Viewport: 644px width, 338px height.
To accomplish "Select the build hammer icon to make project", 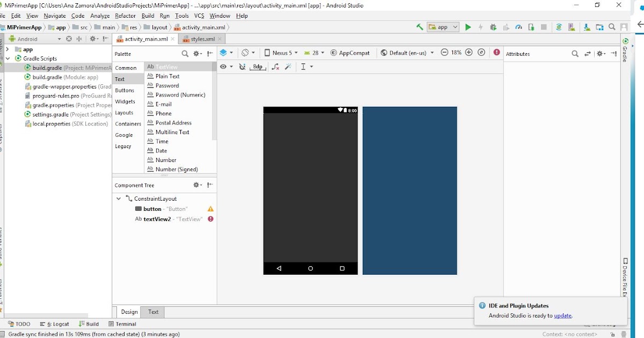I will click(x=420, y=27).
